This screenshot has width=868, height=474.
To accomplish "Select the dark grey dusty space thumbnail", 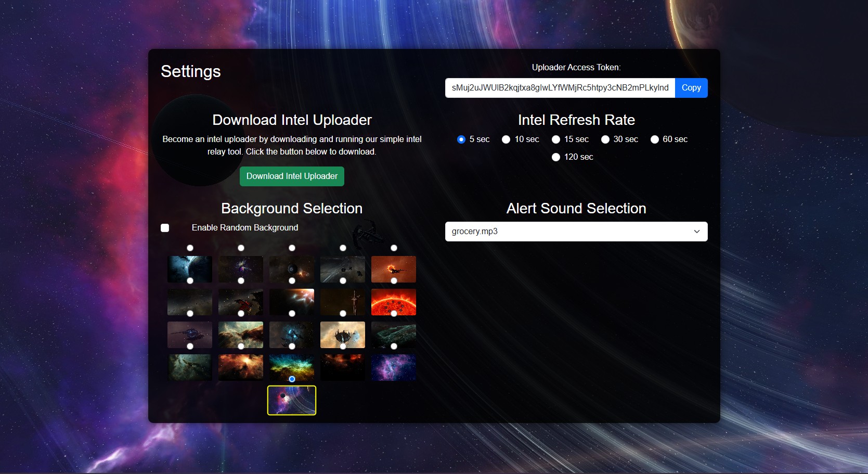I will click(x=190, y=302).
